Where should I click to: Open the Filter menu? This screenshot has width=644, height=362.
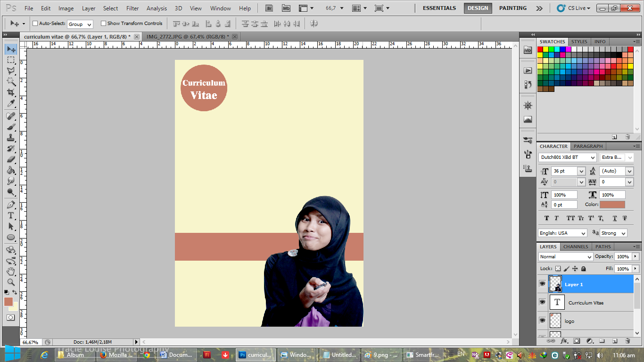[132, 8]
